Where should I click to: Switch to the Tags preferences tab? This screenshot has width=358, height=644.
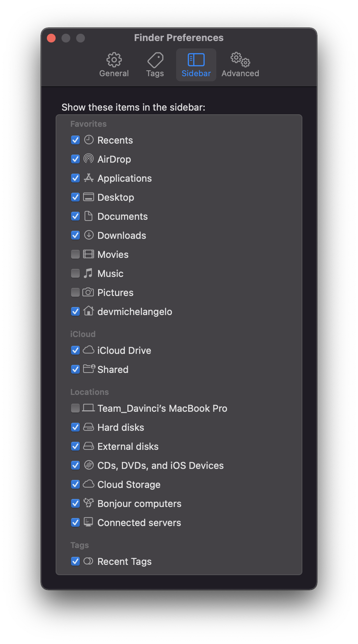tap(155, 64)
